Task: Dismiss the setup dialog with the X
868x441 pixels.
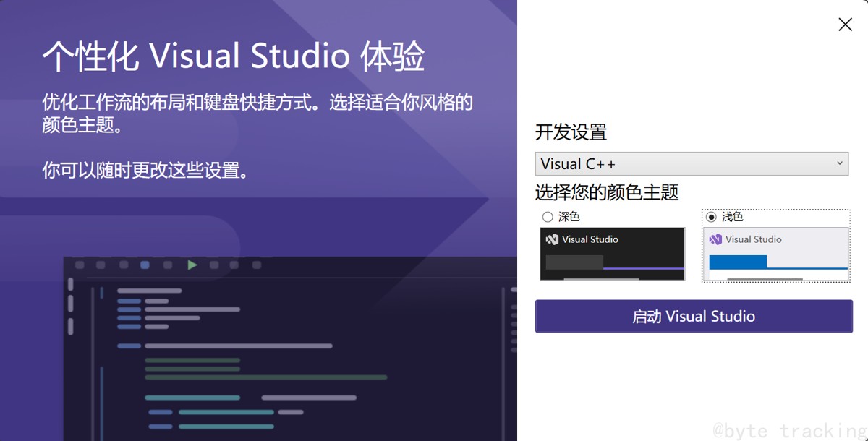Action: click(845, 24)
